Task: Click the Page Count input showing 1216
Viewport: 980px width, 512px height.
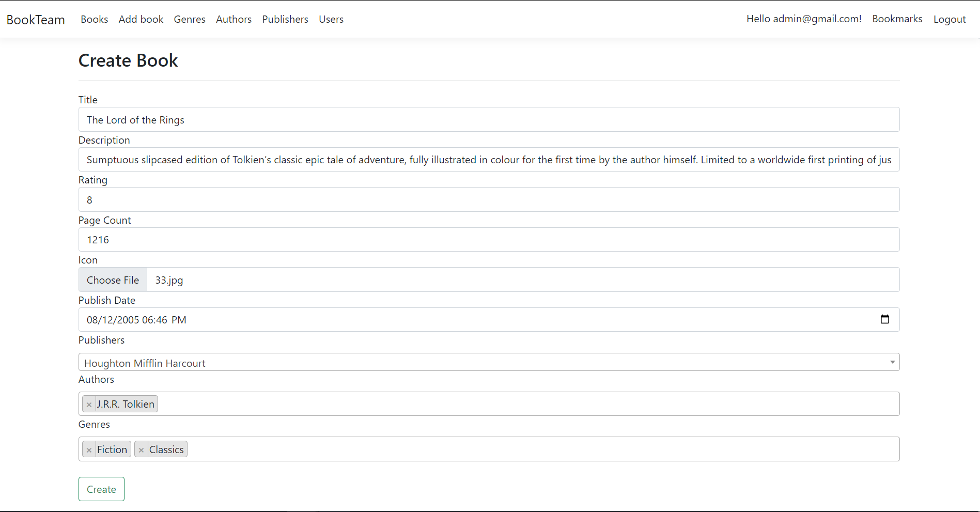Action: pyautogui.click(x=465, y=239)
